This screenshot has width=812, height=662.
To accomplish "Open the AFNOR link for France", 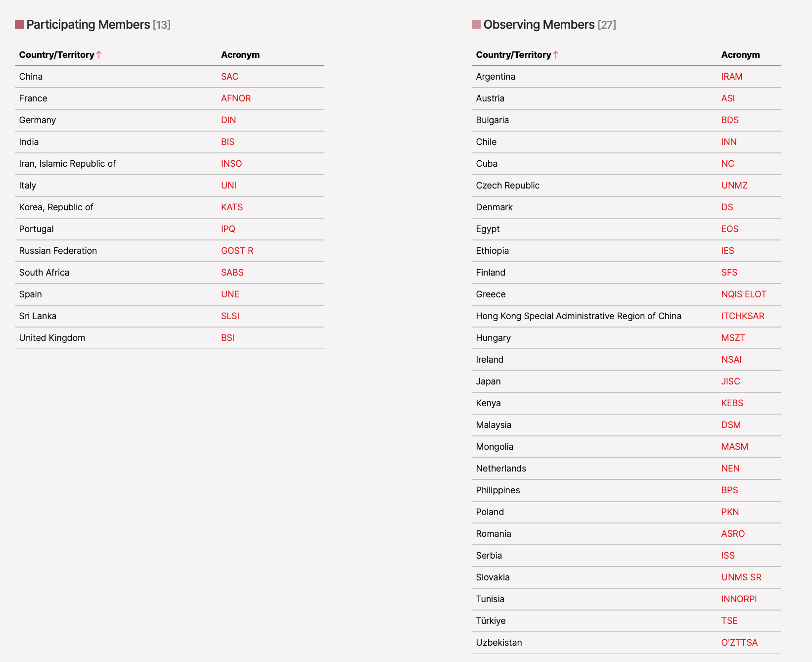I will [236, 98].
